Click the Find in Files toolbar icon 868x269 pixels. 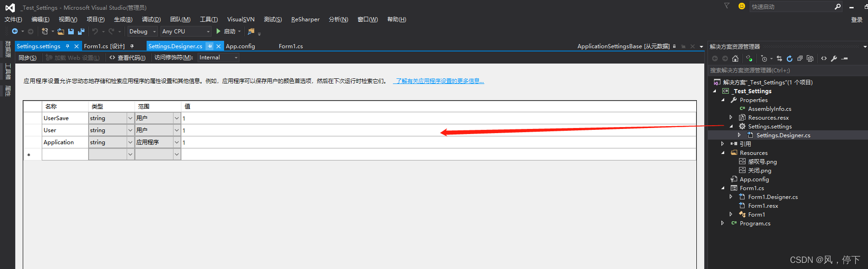point(251,31)
